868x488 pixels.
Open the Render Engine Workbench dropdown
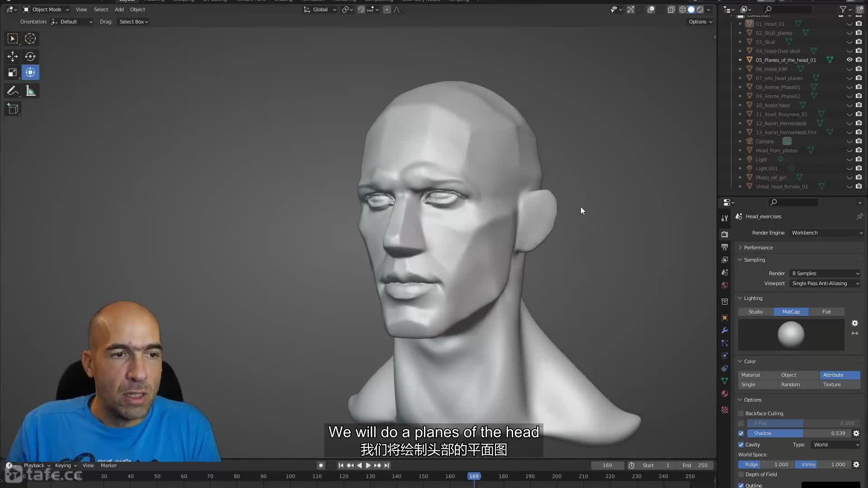coord(826,233)
